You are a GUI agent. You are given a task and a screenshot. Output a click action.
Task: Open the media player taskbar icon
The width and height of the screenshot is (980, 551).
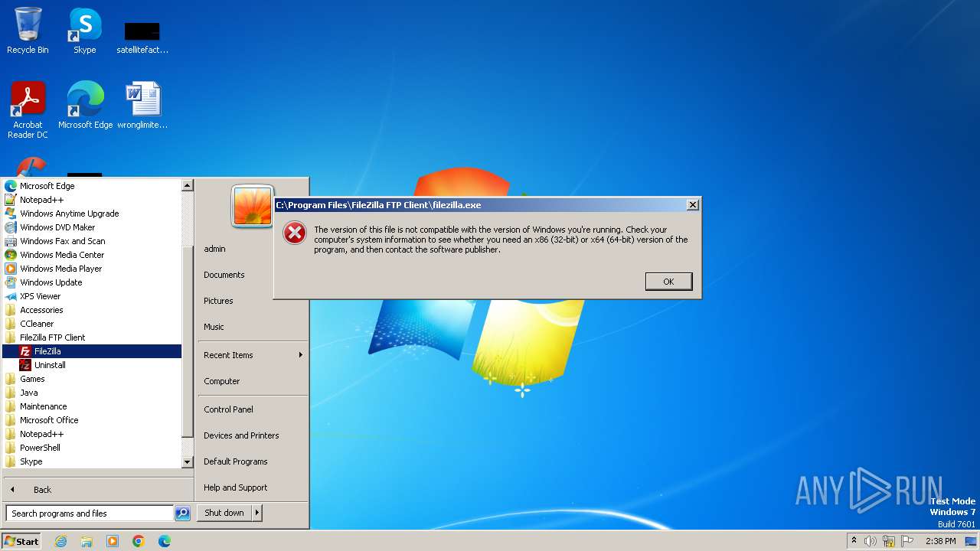113,541
